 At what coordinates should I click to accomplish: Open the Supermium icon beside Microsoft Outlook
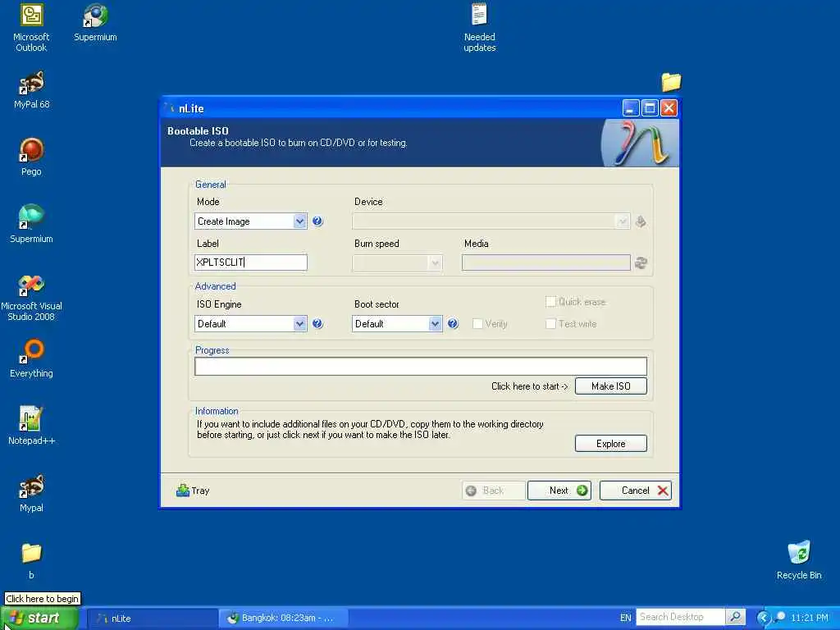point(95,23)
